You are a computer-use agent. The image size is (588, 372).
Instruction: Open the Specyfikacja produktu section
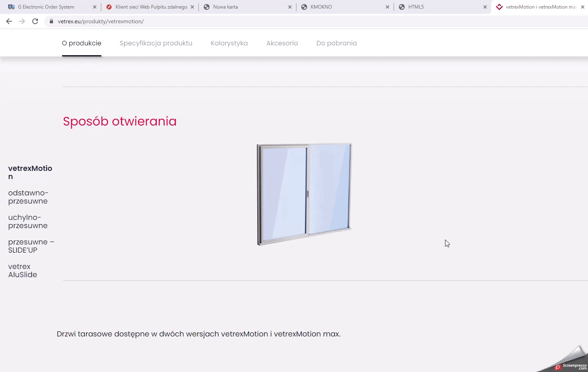coord(156,43)
